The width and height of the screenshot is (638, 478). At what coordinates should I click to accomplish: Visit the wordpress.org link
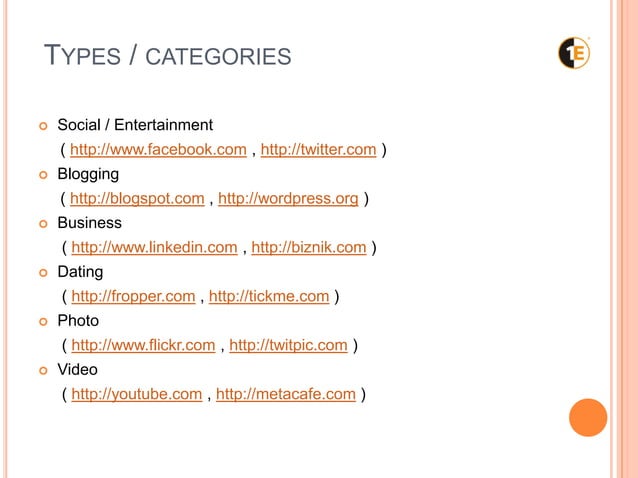point(288,199)
